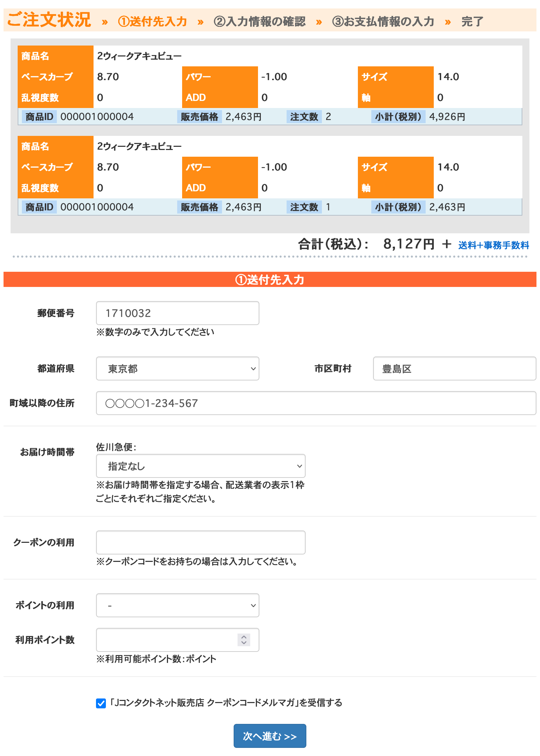Viewport: 540px width, 756px height.
Task: Click the ①送付先入力 orange section header
Action: pyautogui.click(x=270, y=280)
